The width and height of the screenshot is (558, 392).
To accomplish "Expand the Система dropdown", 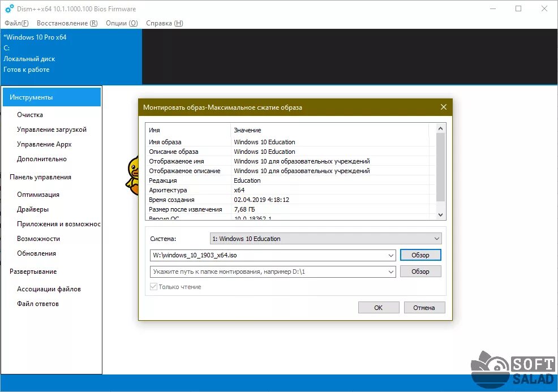I will (x=325, y=239).
